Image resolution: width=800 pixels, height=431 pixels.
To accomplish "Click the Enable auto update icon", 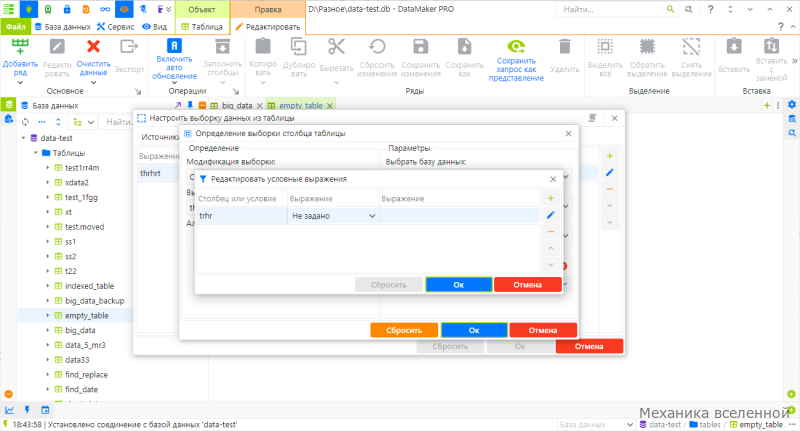I will pyautogui.click(x=174, y=46).
